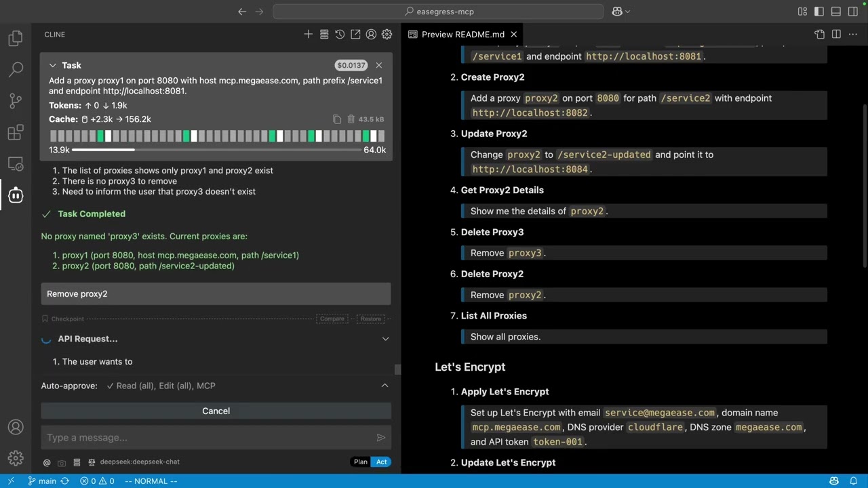Open Cline settings gear icon
Image resolution: width=868 pixels, height=488 pixels.
point(387,35)
